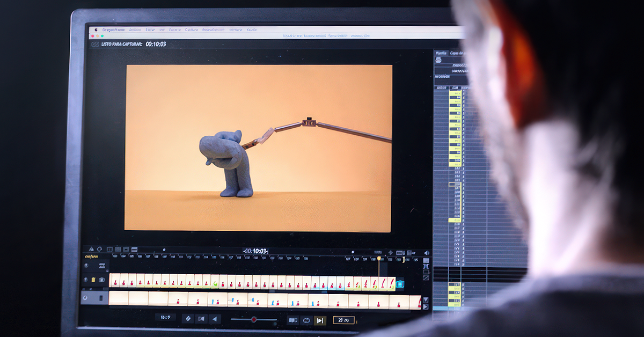
Task: Click the button right of the diamond button
Action: pyautogui.click(x=201, y=319)
